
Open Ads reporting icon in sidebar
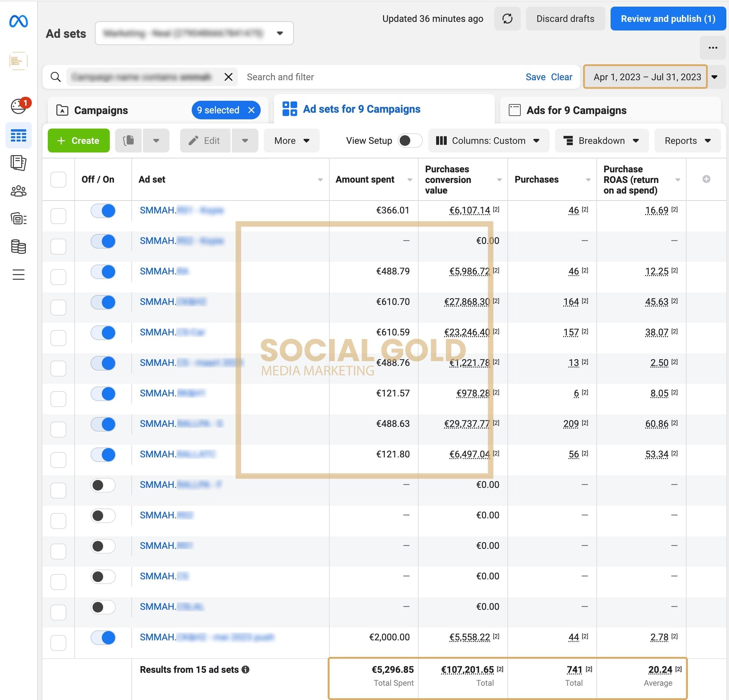tap(18, 163)
